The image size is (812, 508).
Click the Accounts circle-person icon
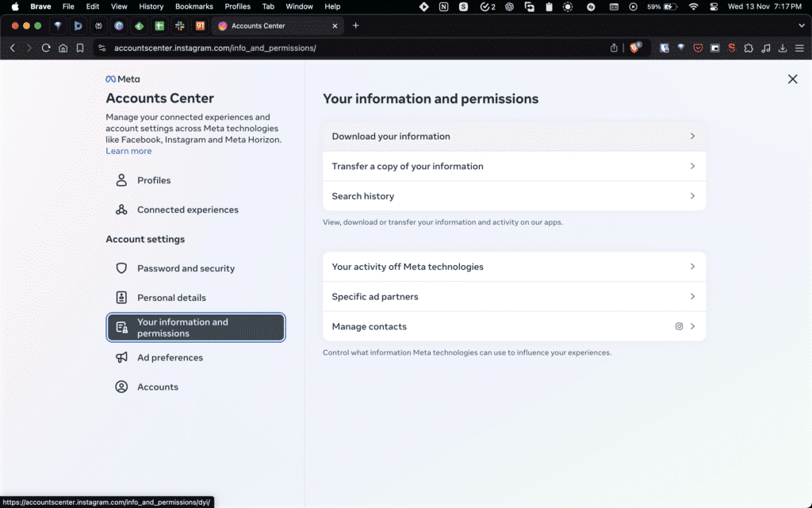coord(121,387)
